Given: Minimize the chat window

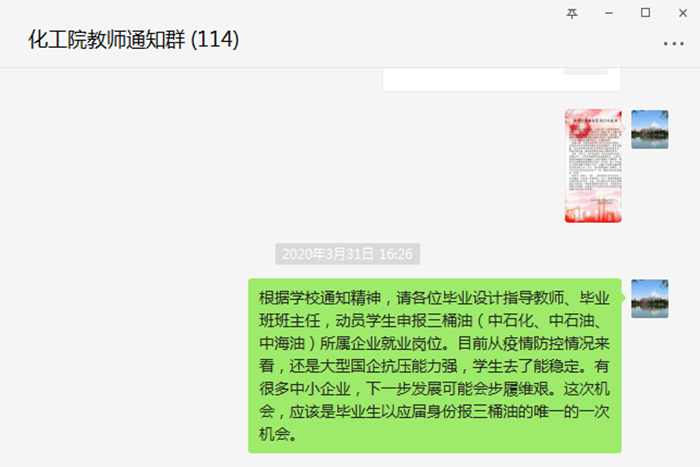Looking at the screenshot, I should tap(608, 13).
